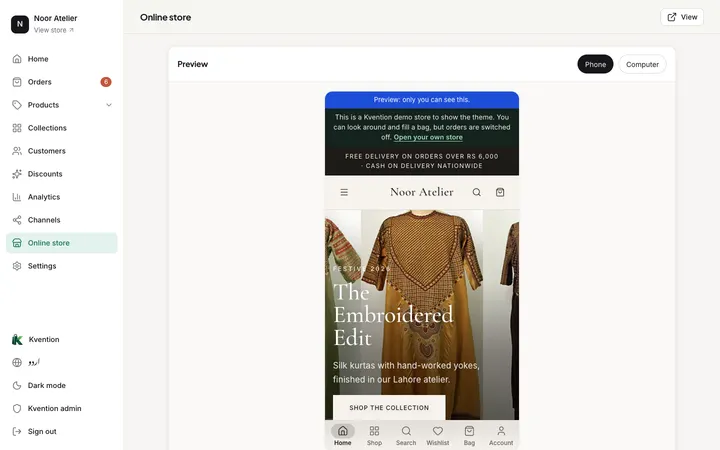
Task: Click the Noor Atelier 'N' store avatar
Action: pos(20,24)
